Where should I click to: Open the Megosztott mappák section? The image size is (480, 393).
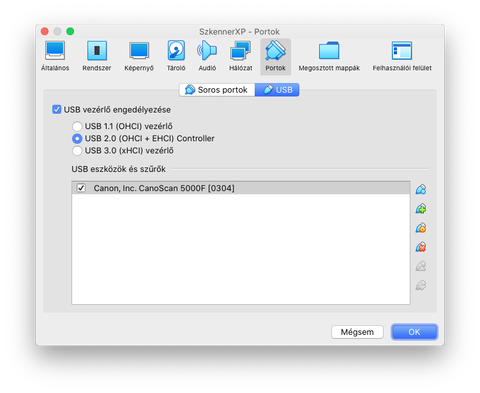coord(329,56)
